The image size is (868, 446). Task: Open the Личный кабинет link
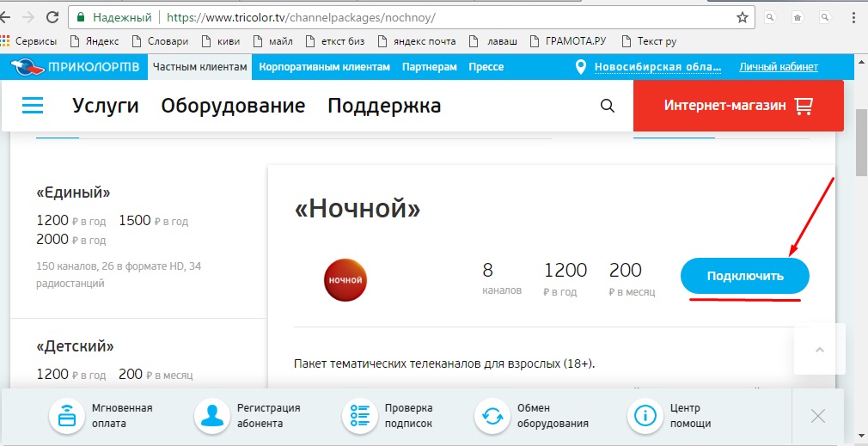pyautogui.click(x=779, y=67)
